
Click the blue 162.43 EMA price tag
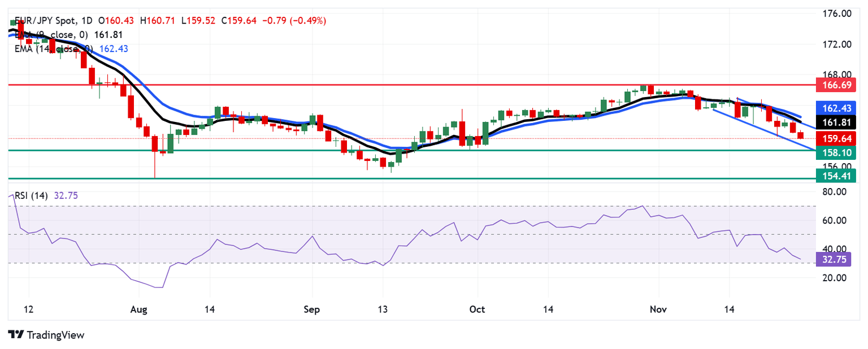(836, 108)
